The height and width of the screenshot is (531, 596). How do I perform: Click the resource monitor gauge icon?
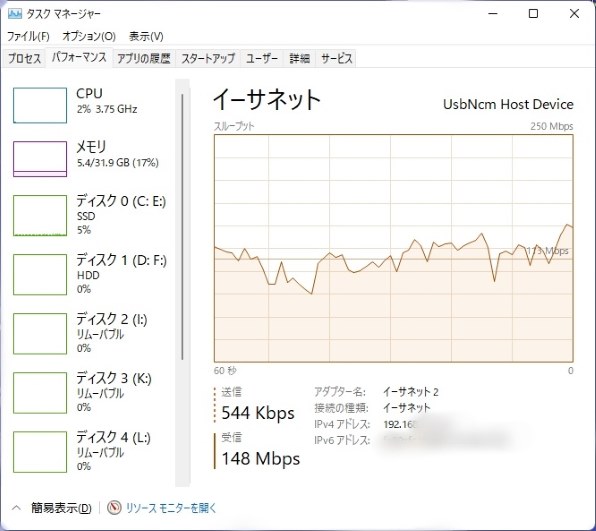coord(114,508)
